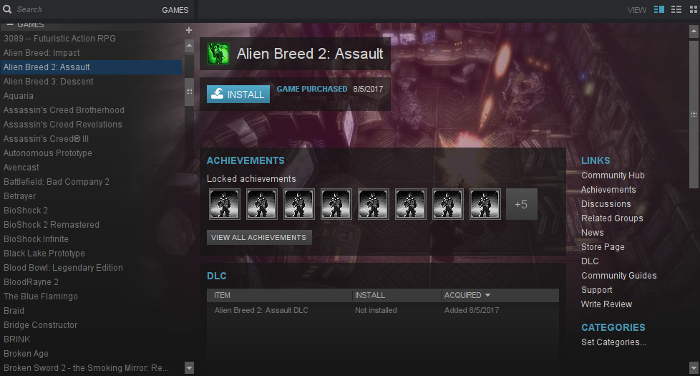Select Braid in game list
The image size is (700, 376).
pos(92,310)
